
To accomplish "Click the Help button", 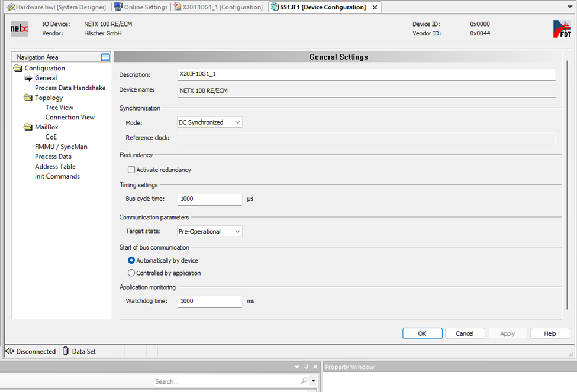I will click(550, 333).
